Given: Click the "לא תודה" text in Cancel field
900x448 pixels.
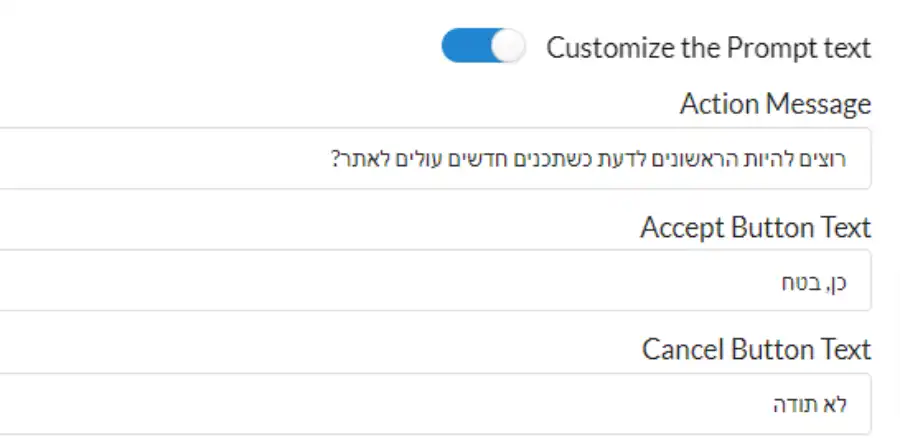Looking at the screenshot, I should click(x=810, y=404).
